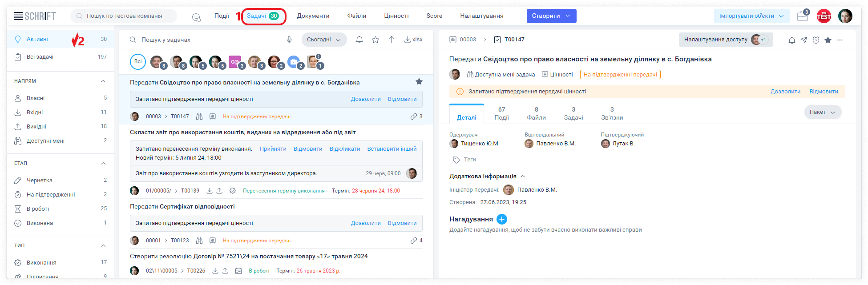Add a reminder with the blue plus button

(x=501, y=219)
